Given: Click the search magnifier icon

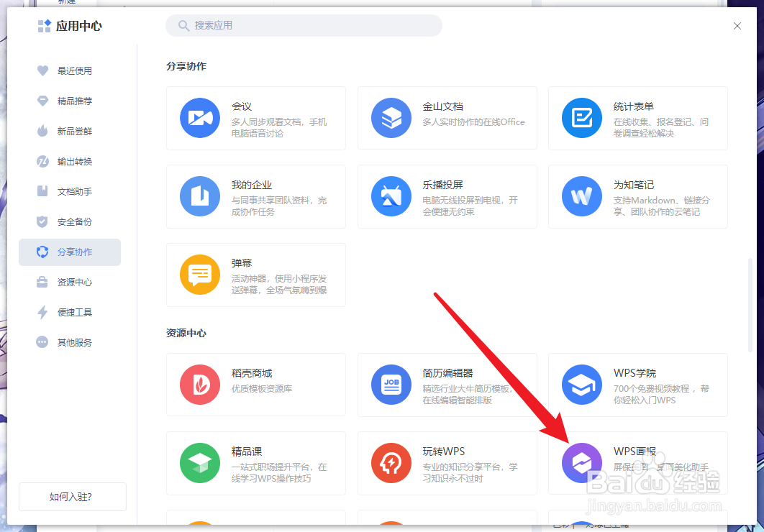Looking at the screenshot, I should pyautogui.click(x=183, y=25).
